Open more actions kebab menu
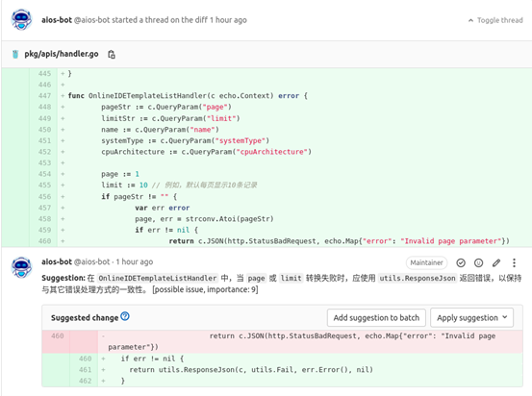This screenshot has width=532, height=396. tap(514, 262)
